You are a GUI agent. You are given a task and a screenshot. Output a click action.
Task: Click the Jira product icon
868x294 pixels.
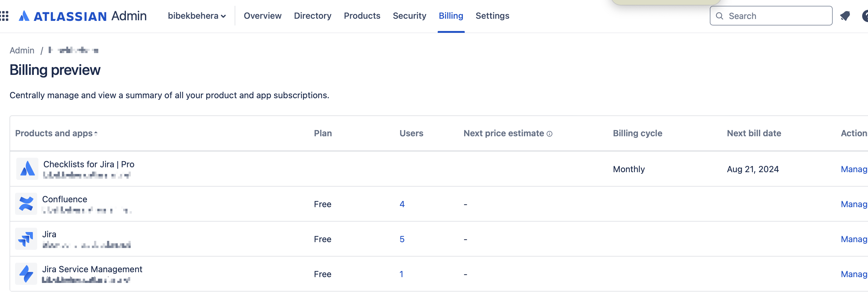(x=26, y=239)
